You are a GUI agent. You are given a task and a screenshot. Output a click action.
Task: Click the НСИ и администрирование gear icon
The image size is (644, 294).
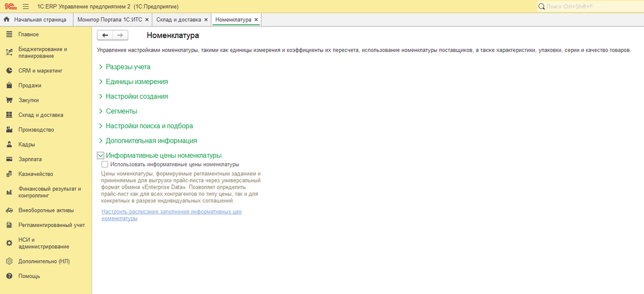[9, 243]
